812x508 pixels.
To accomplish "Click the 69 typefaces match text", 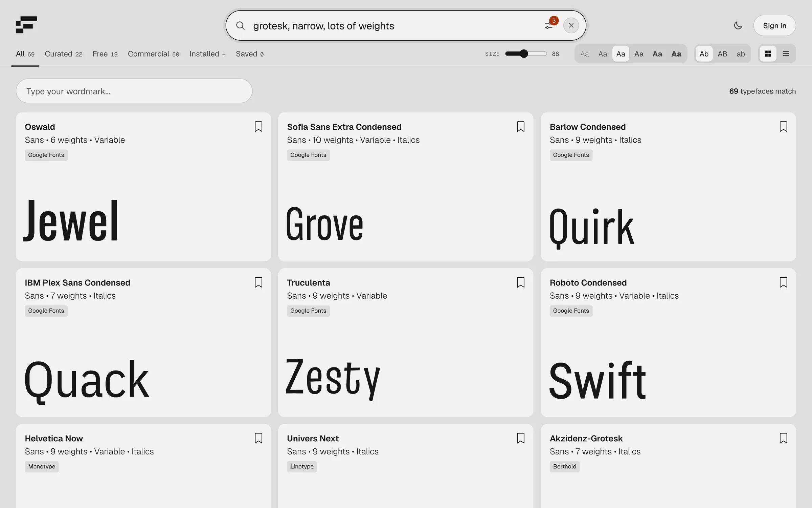I will pos(762,91).
